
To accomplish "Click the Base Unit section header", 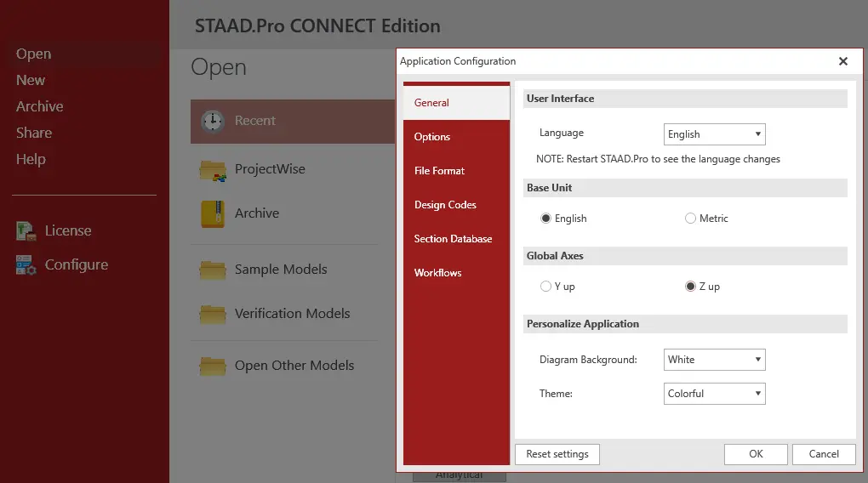I will click(685, 188).
